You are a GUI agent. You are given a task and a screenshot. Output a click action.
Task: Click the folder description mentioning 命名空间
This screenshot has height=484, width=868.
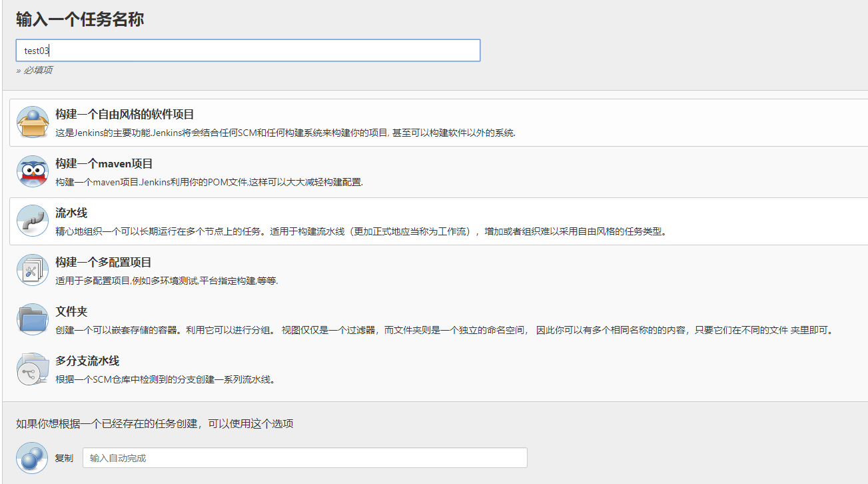(444, 330)
